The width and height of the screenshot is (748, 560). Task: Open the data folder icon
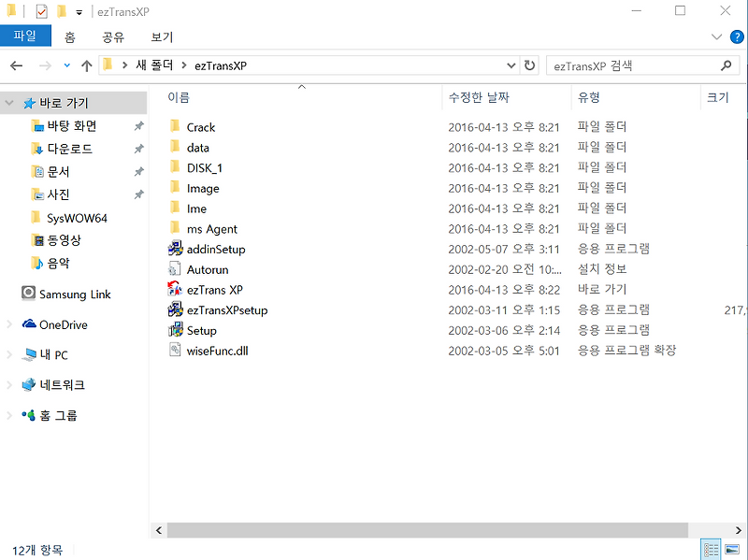click(175, 147)
